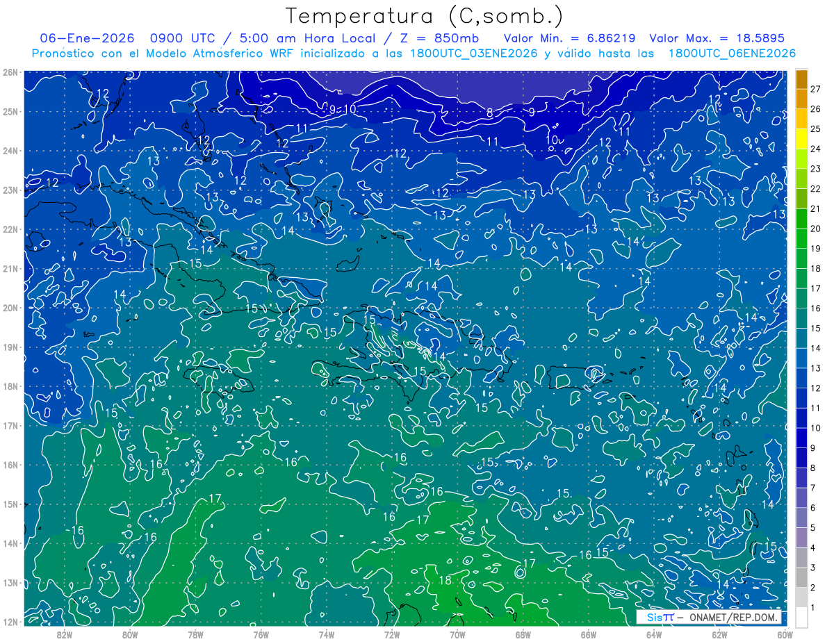The height and width of the screenshot is (644, 834).
Task: Click longitude axis label '70W'
Action: (457, 634)
